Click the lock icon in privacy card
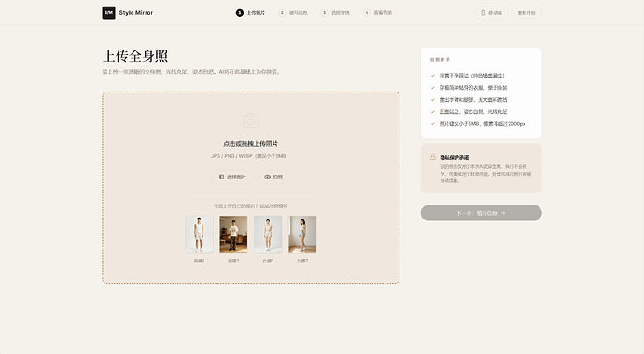The width and height of the screenshot is (644, 354). point(433,157)
